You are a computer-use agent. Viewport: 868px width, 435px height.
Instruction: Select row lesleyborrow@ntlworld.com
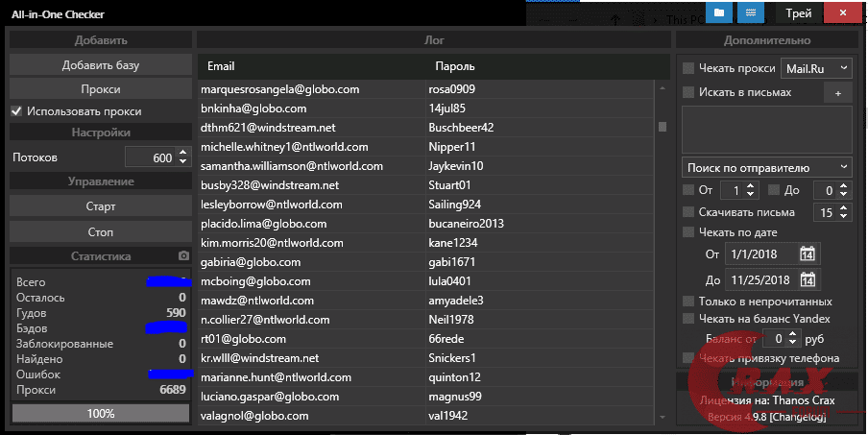pos(425,205)
